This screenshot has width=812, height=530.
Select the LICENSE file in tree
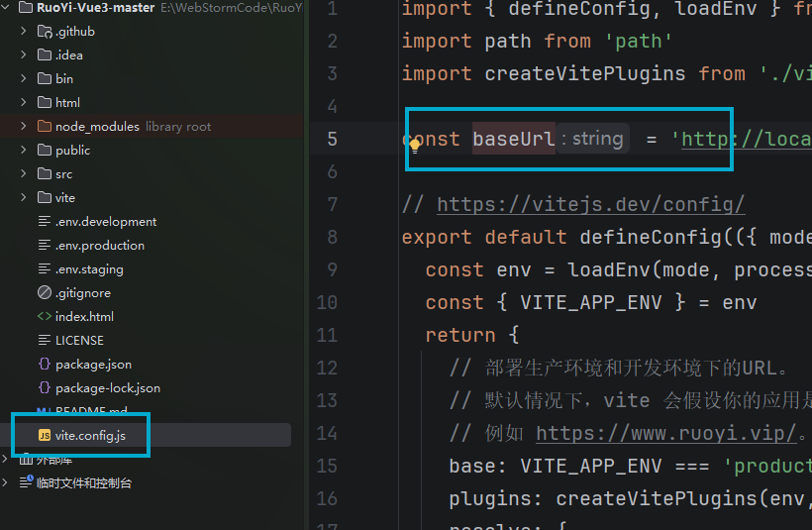coord(79,341)
